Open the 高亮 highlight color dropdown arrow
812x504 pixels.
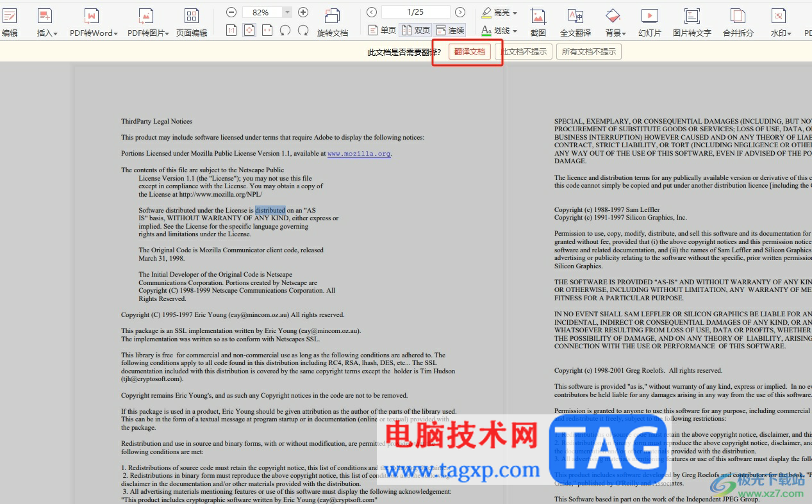[x=515, y=13]
